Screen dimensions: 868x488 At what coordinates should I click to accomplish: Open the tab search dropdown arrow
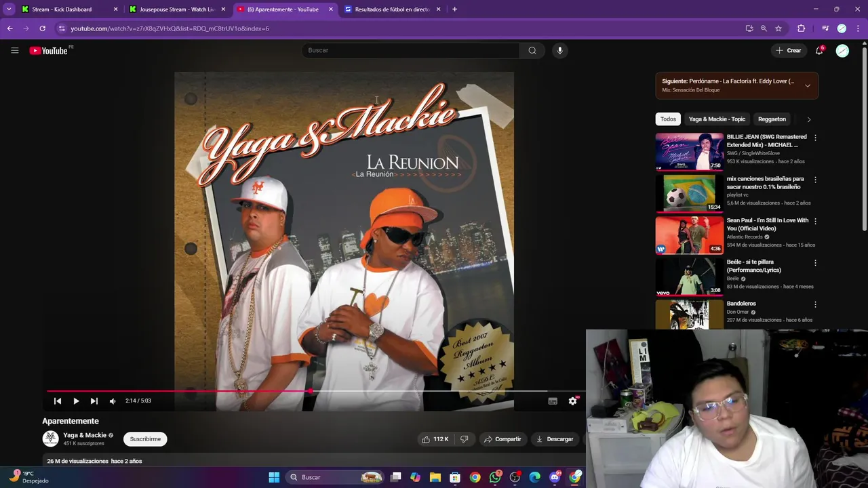click(x=9, y=9)
